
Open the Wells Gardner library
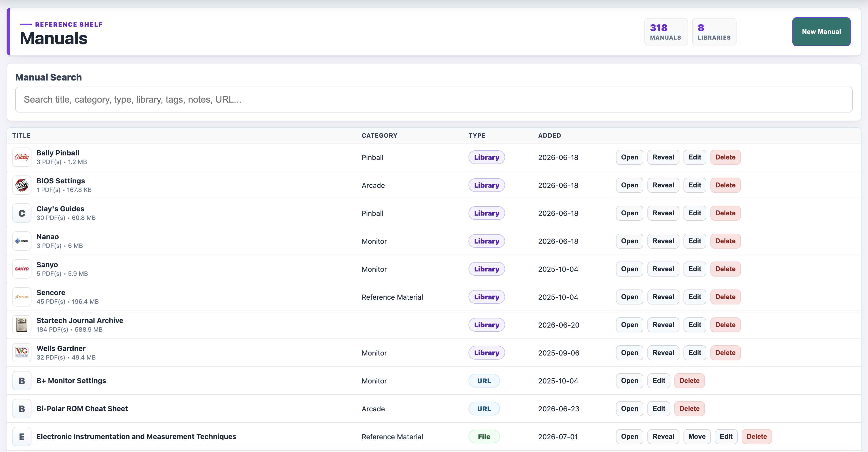pos(629,353)
